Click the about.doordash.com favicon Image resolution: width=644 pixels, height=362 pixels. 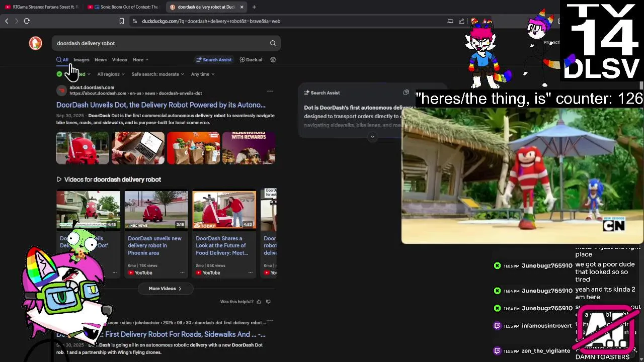click(61, 90)
